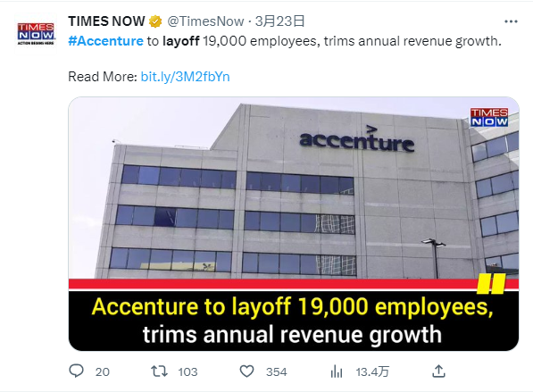Open the bit.ly/3M2fbYn link
The height and width of the screenshot is (392, 533).
click(186, 77)
